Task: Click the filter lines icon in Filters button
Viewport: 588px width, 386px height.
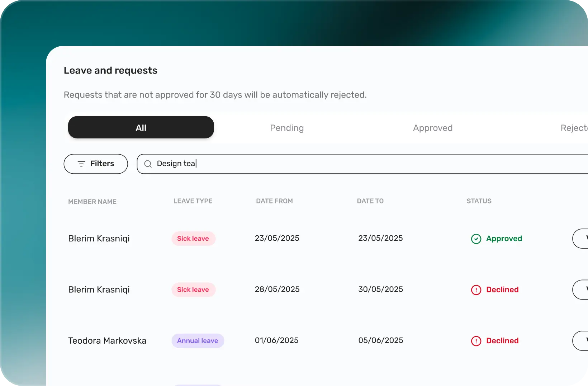Action: pyautogui.click(x=81, y=164)
